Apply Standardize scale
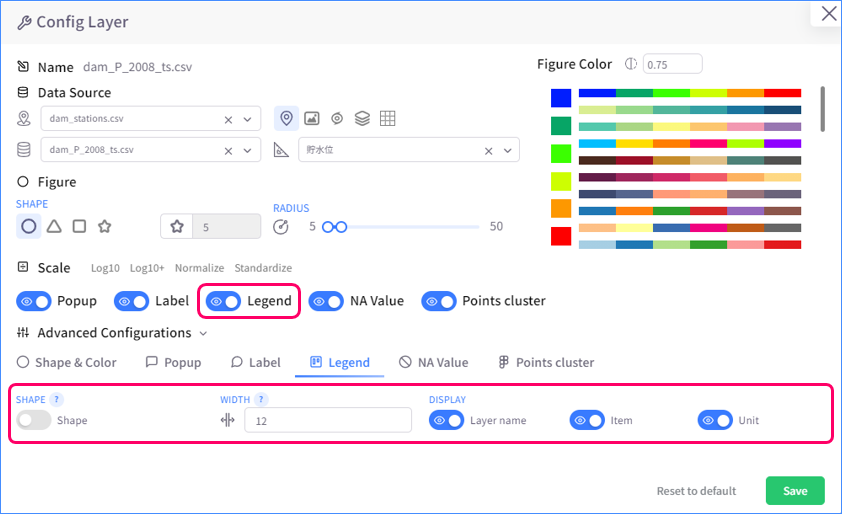Viewport: 842px width, 514px height. (x=263, y=268)
